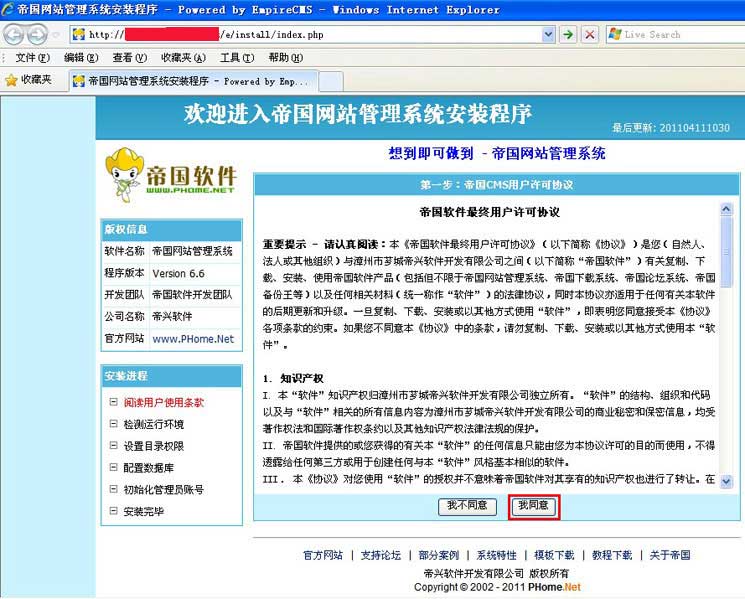Image resolution: width=745 pixels, height=599 pixels.
Task: Click the browser Forward arrow button
Action: (37, 34)
